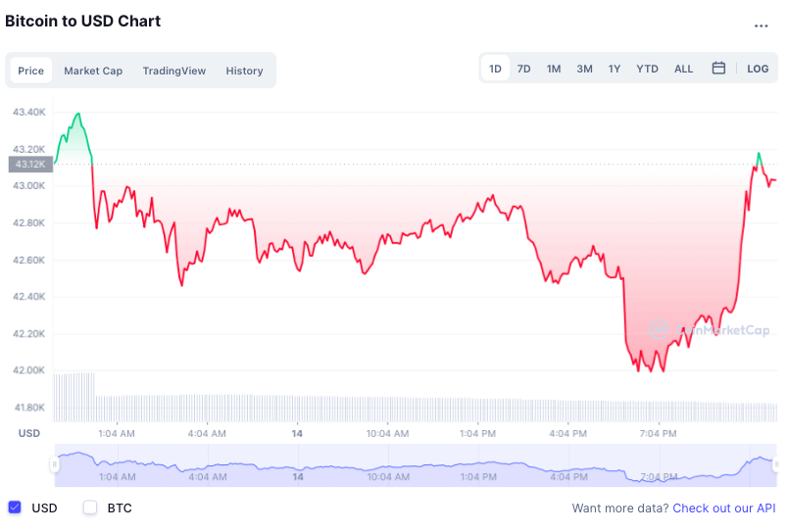Choose the 1M time range
Image resolution: width=788 pixels, height=532 pixels.
(x=554, y=69)
